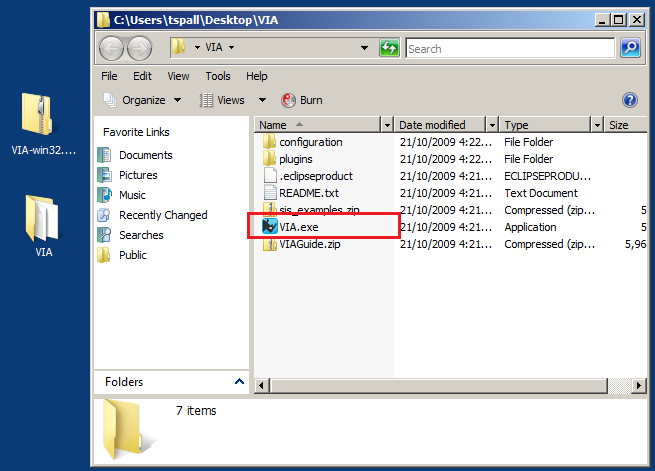
Task: Select the VIA.exe application icon
Action: tap(270, 227)
